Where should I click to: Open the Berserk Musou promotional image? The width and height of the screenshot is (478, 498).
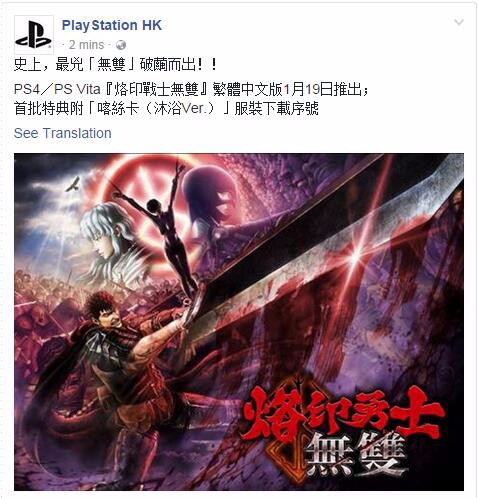tap(239, 322)
